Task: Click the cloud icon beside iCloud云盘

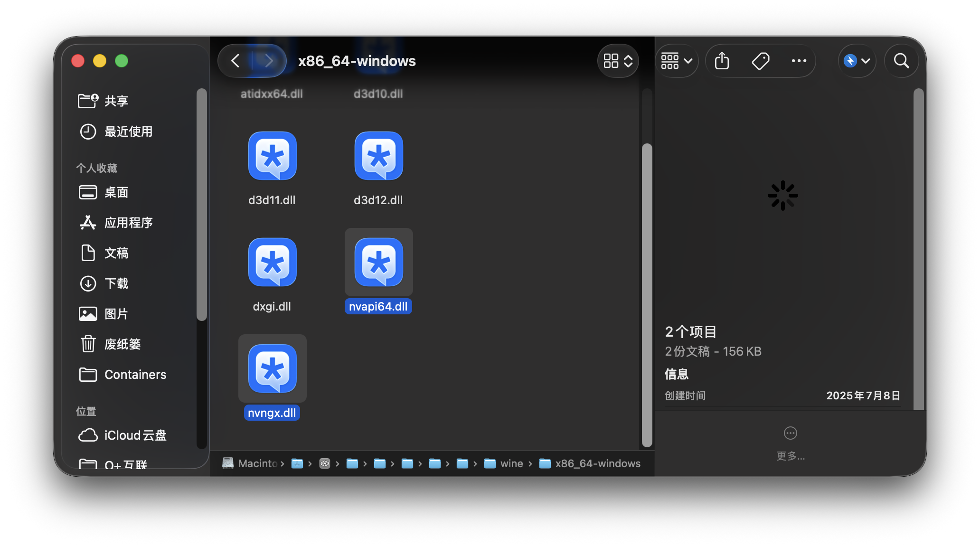Action: 88,435
